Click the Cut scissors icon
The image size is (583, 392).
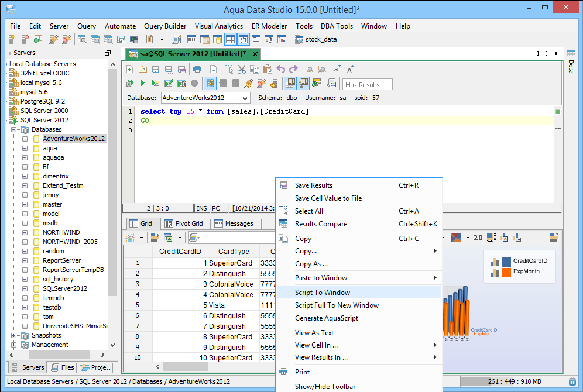(241, 69)
